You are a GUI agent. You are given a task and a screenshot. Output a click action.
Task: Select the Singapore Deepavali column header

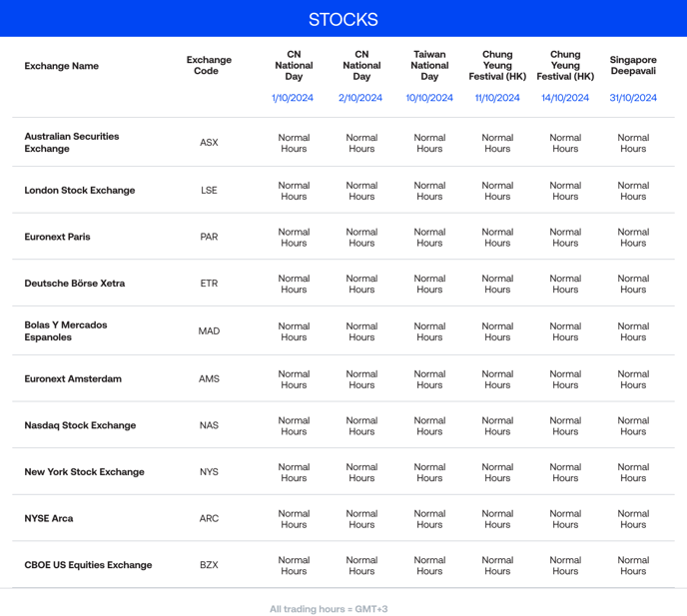click(633, 65)
